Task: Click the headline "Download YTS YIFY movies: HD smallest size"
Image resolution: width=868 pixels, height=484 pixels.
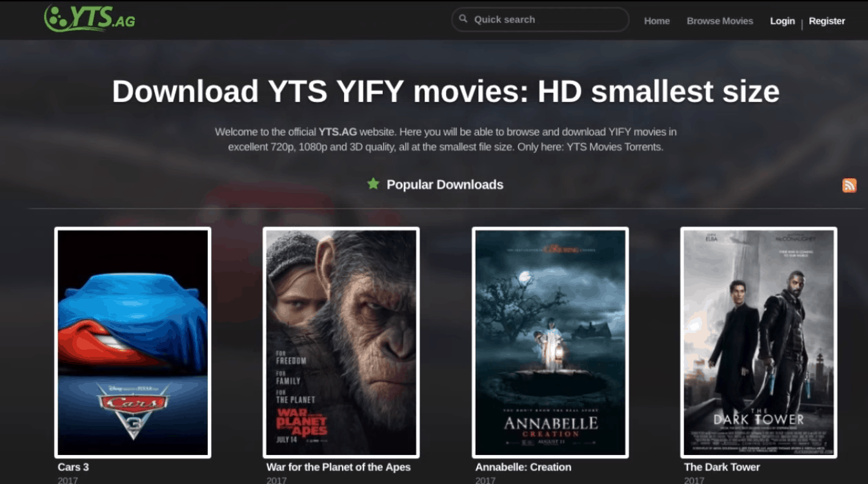Action: pos(446,92)
